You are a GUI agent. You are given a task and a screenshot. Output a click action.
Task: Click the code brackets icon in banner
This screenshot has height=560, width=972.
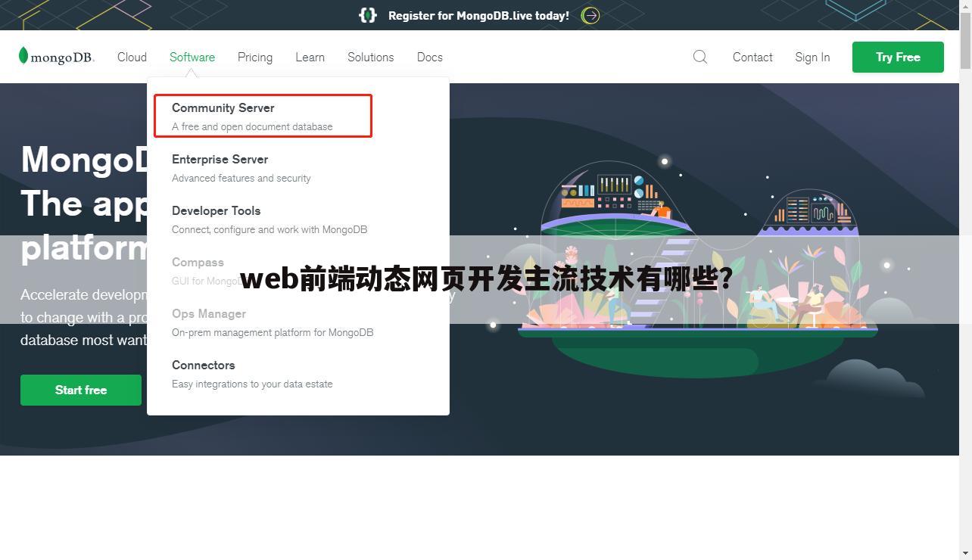[x=367, y=15]
